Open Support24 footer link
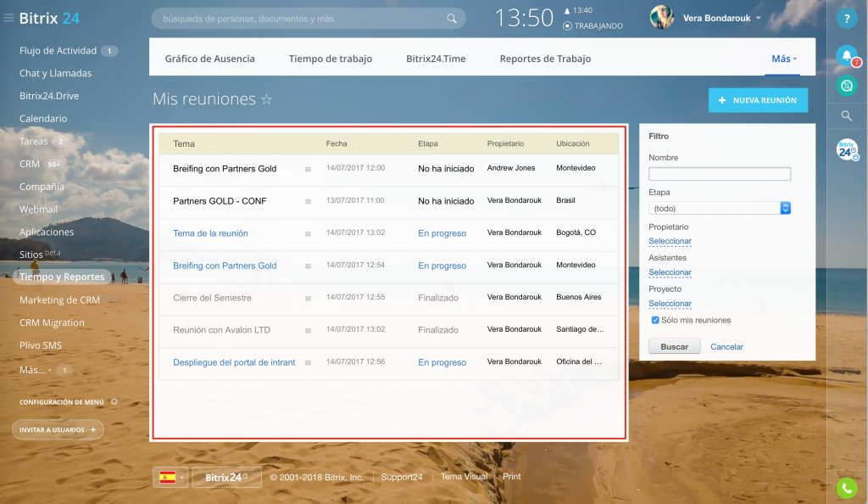 point(401,477)
